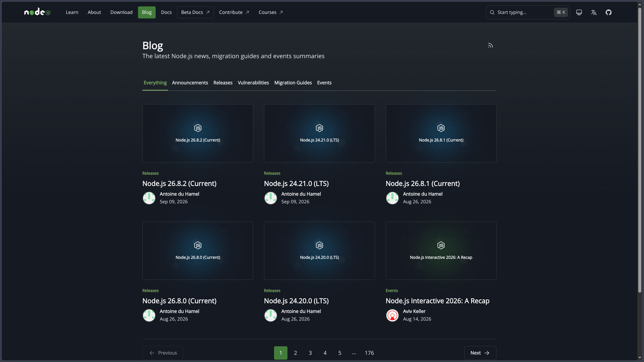Toggle the theme switcher monitor icon
This screenshot has width=644, height=362.
[579, 12]
